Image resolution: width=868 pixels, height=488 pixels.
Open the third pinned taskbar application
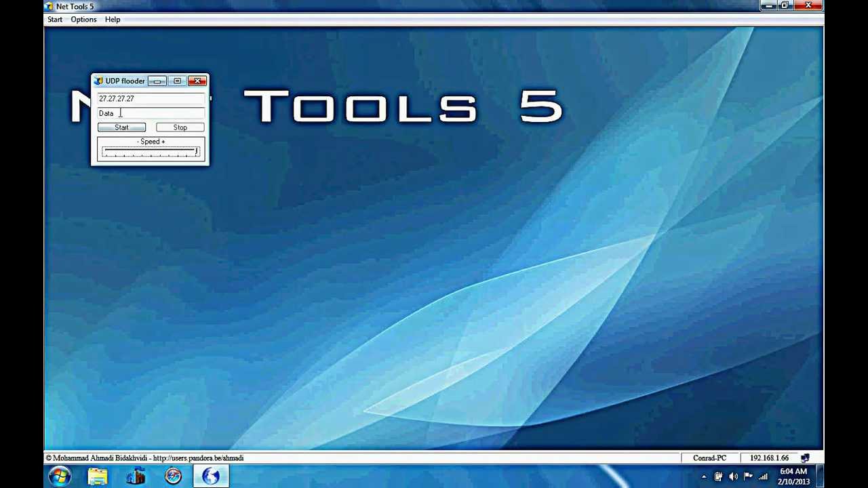[x=136, y=476]
